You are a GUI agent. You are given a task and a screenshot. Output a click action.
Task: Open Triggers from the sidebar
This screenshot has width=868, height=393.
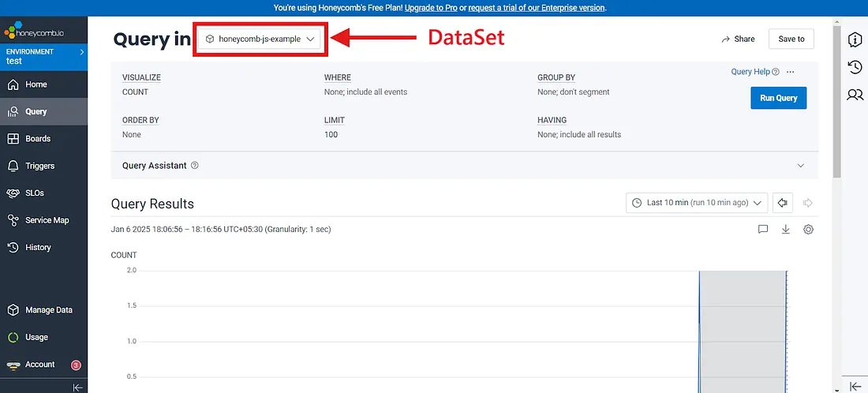point(39,166)
